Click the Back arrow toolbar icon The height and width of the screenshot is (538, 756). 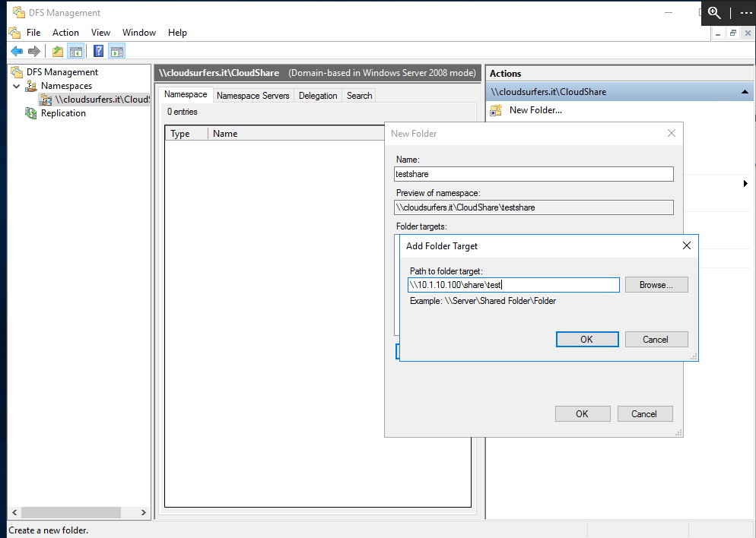(x=17, y=51)
